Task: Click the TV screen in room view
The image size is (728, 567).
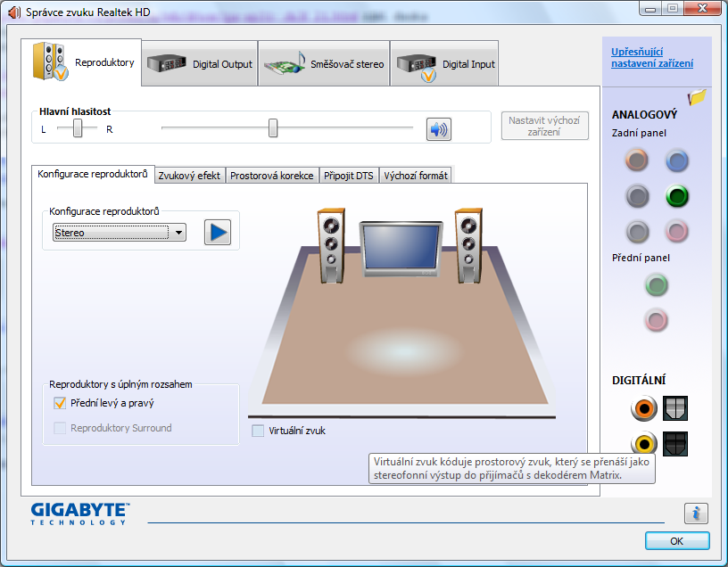Action: pyautogui.click(x=401, y=249)
